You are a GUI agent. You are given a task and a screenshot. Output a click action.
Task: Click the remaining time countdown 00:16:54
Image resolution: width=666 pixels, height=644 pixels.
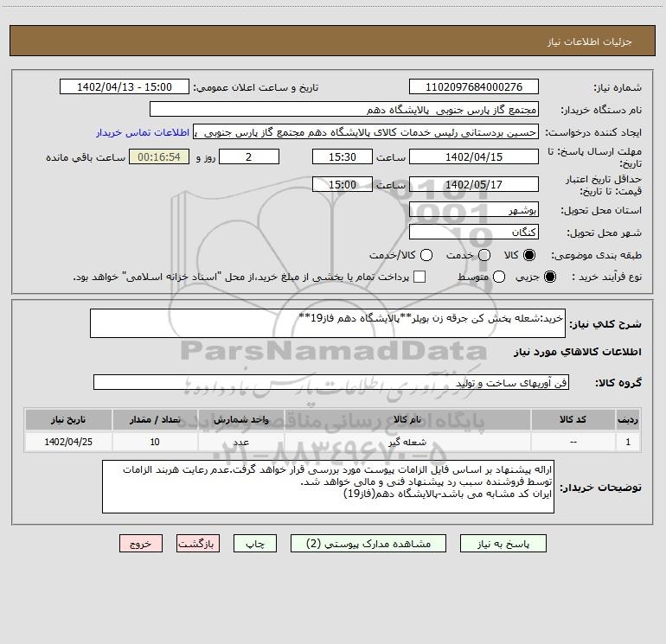[159, 156]
